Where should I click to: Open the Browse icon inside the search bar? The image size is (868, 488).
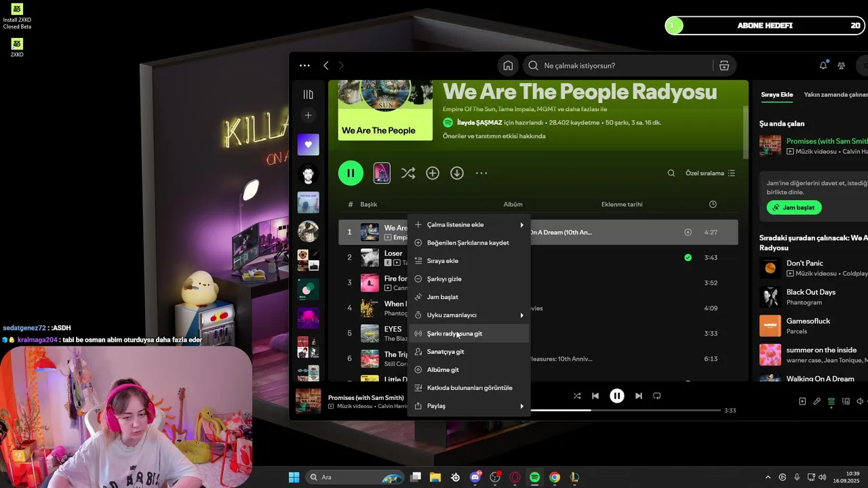click(x=724, y=66)
